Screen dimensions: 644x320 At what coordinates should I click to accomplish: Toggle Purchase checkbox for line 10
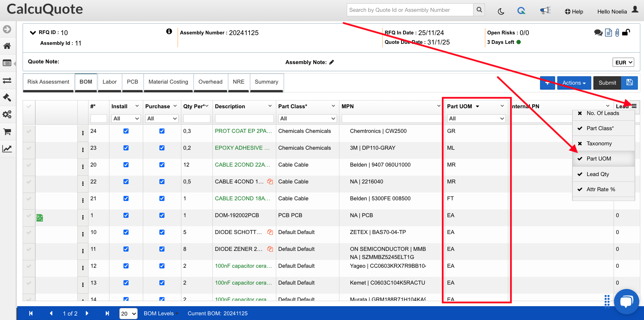click(x=162, y=232)
